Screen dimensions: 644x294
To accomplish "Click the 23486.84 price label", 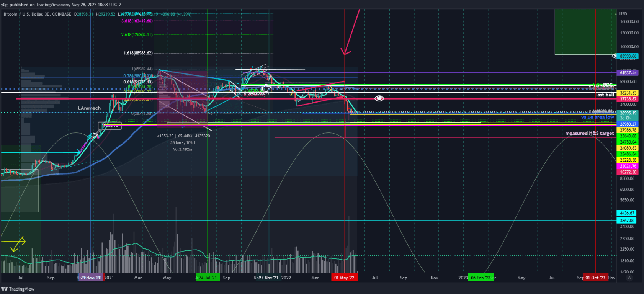I will coord(628,154).
